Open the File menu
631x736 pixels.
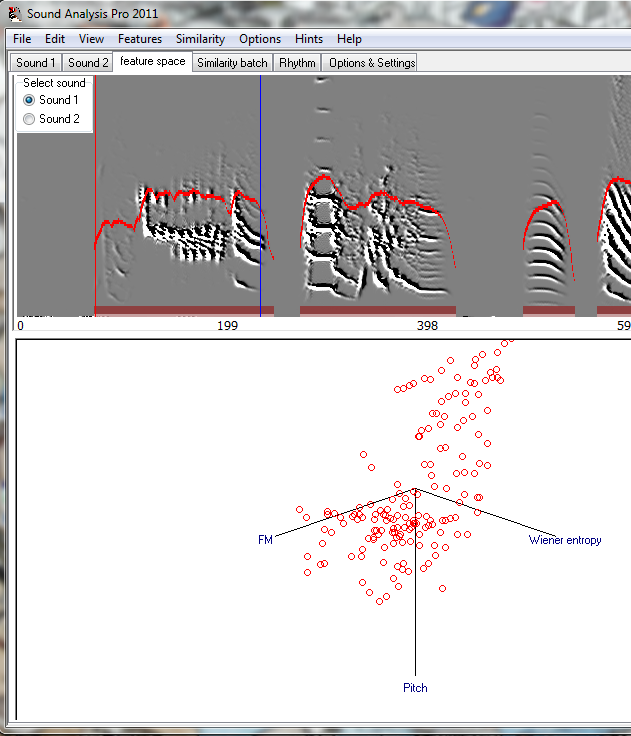coord(22,39)
